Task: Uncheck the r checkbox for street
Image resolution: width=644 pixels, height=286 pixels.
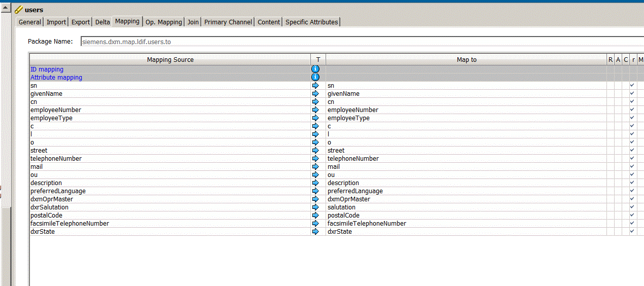Action: [632, 151]
